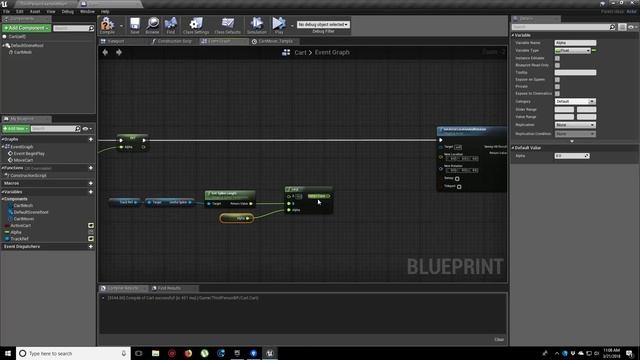This screenshot has height=360, width=640.
Task: Click the add Event Dispatchers plus icon
Action: click(x=91, y=247)
